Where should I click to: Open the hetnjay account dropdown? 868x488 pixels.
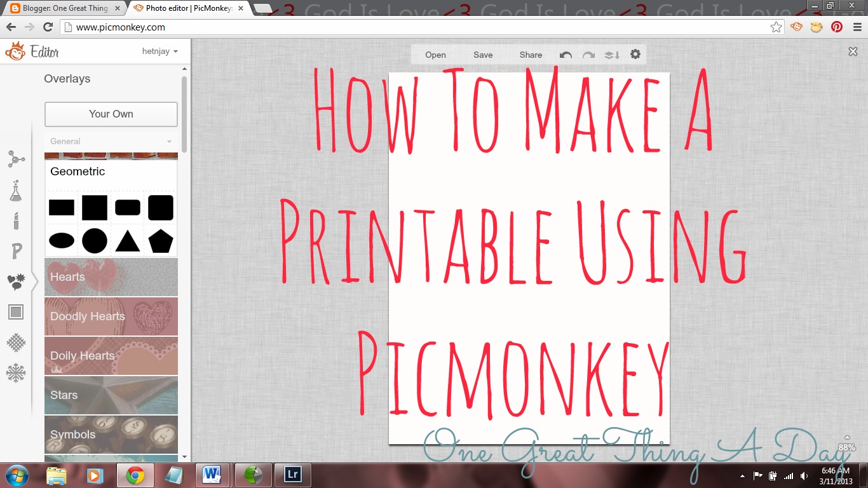click(x=160, y=51)
